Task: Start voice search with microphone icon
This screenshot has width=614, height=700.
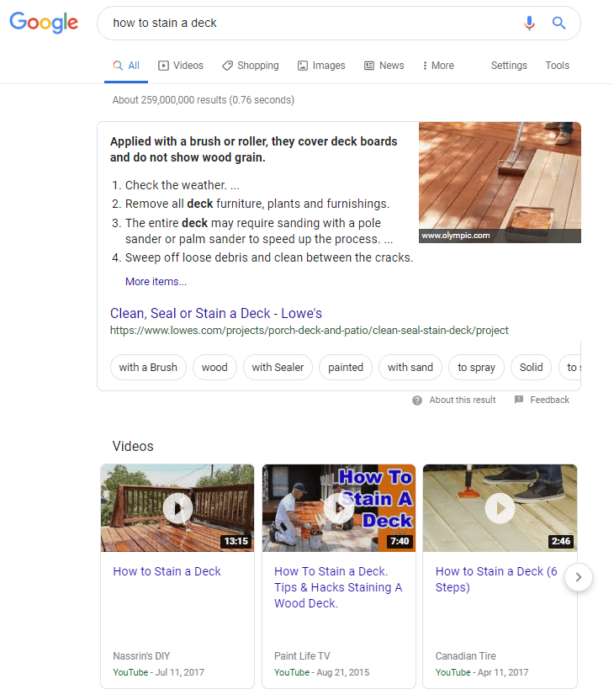Action: (x=529, y=23)
